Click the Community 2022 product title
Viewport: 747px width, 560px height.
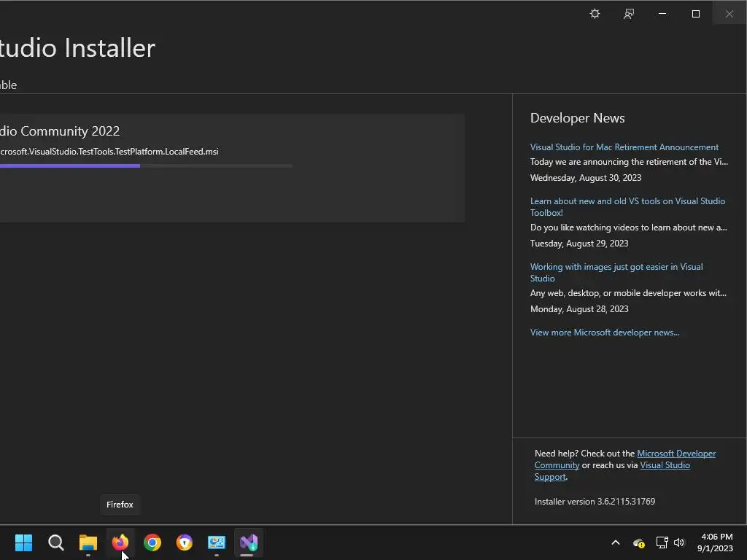pyautogui.click(x=60, y=131)
